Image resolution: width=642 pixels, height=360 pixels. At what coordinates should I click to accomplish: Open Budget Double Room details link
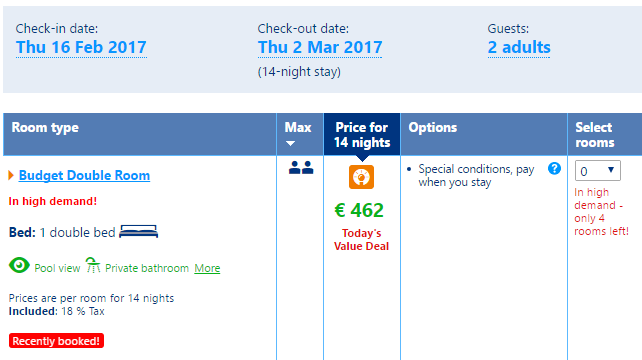[84, 175]
